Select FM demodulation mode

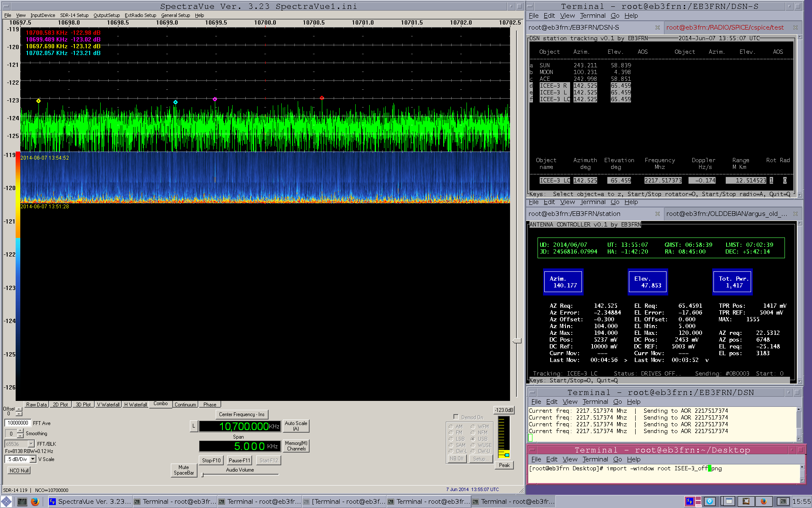451,433
